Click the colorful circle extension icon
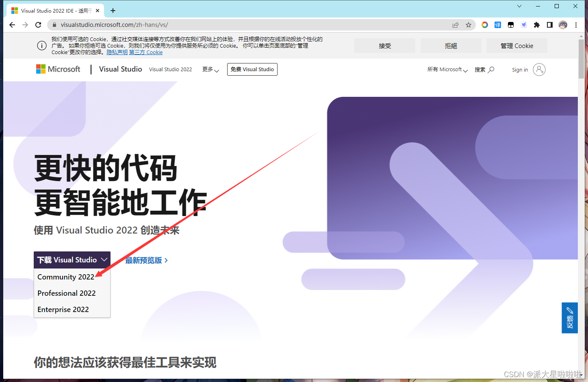The width and height of the screenshot is (588, 382). click(x=484, y=25)
